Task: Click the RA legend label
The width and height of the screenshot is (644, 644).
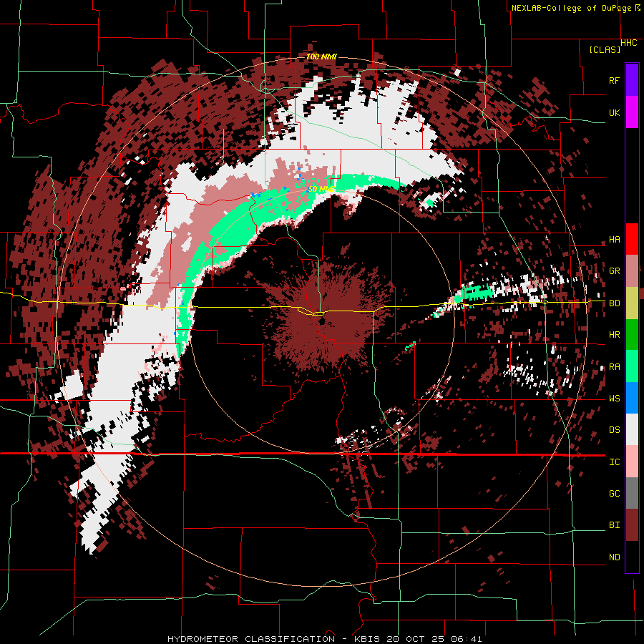Action: click(x=614, y=367)
